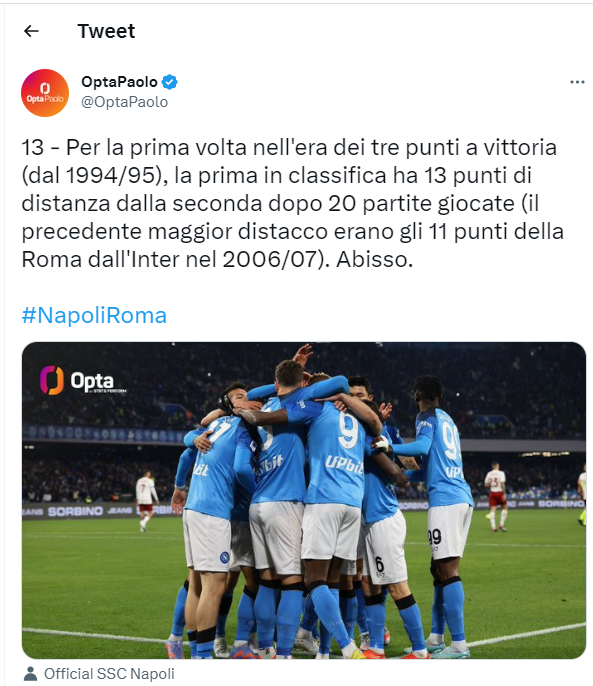Click the SORBINO advertising board
593x686 pixels.
point(75,511)
